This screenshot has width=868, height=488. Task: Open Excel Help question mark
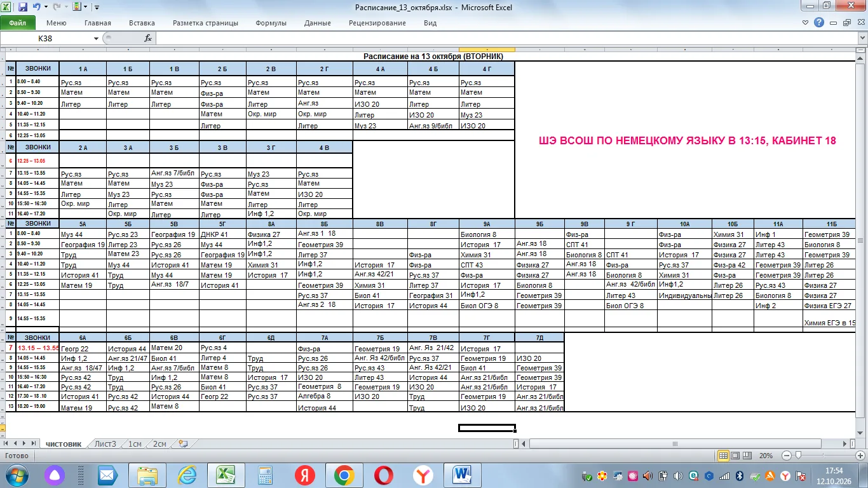pos(819,22)
